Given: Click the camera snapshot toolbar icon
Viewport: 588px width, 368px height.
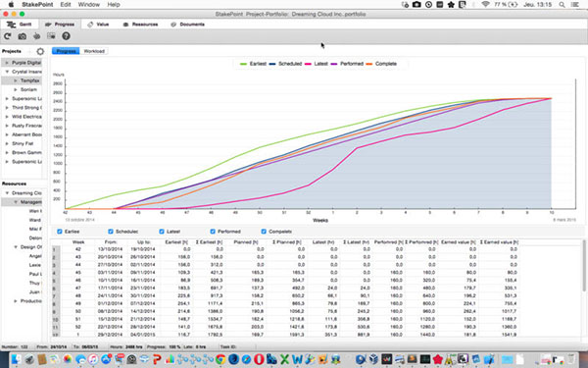Looking at the screenshot, I should [23, 36].
